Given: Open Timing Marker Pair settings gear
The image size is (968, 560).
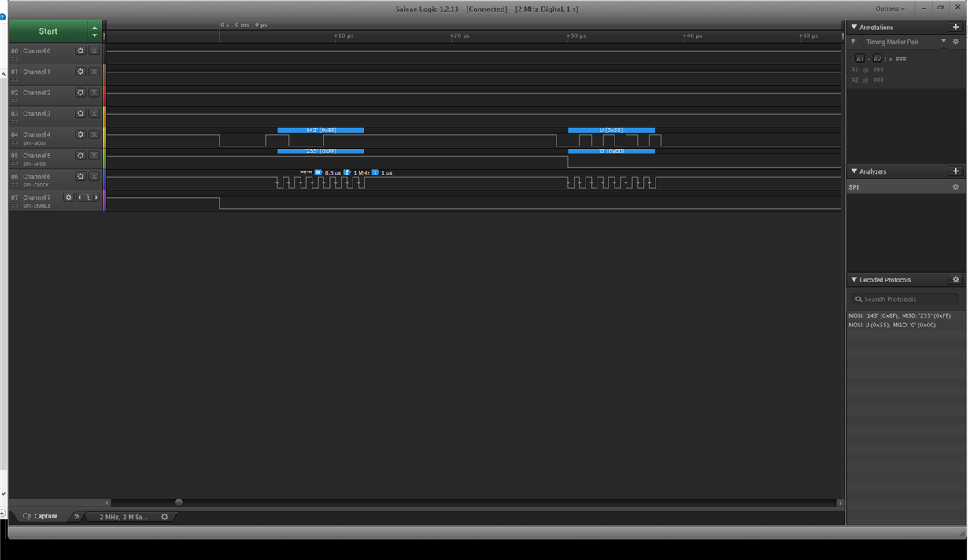Looking at the screenshot, I should pyautogui.click(x=955, y=42).
